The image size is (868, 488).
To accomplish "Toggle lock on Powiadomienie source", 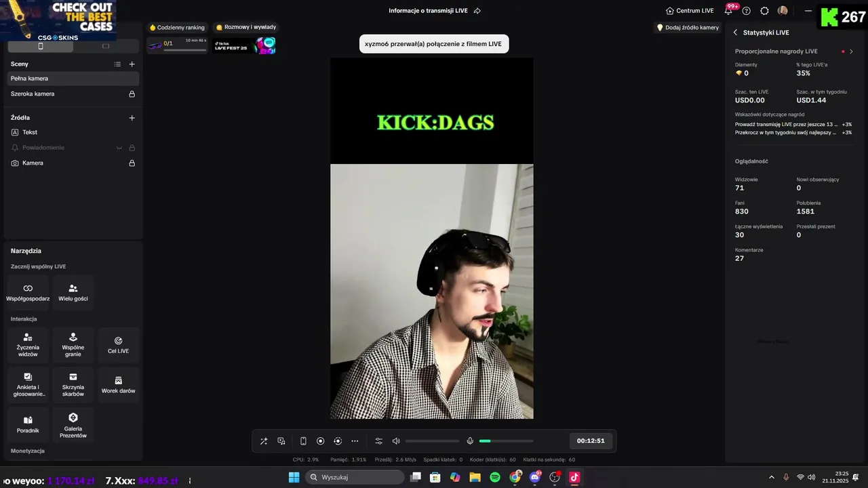I will [132, 148].
